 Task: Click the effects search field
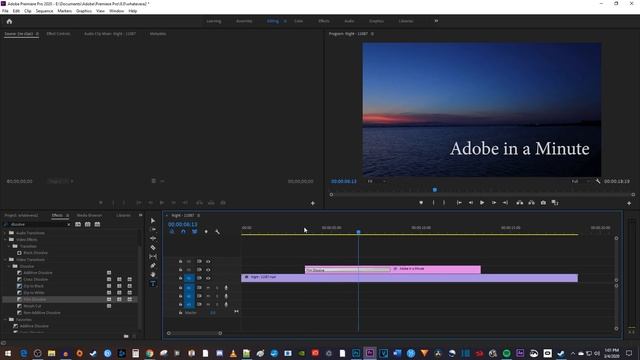38,224
